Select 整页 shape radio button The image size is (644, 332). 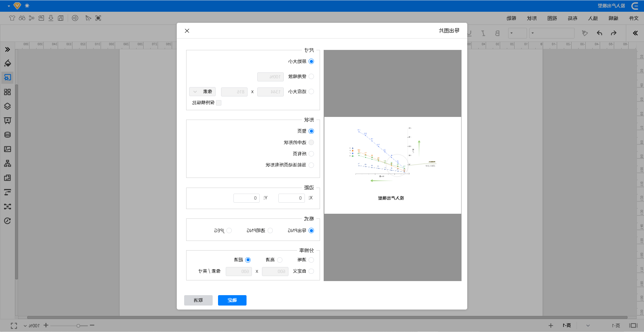point(311,131)
